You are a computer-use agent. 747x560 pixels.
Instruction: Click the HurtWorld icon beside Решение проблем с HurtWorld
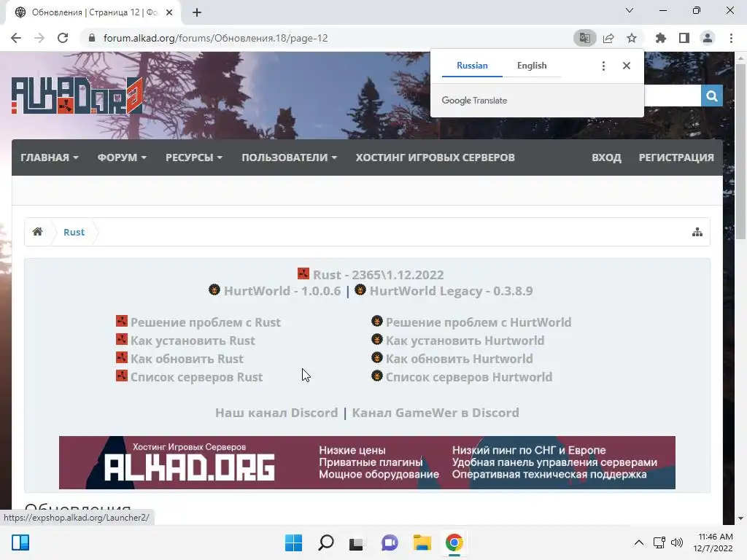[377, 321]
